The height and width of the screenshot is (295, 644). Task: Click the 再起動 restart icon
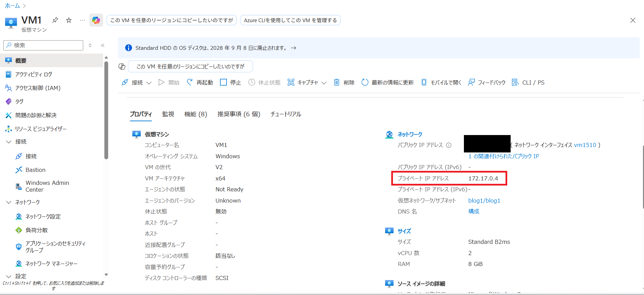(x=190, y=82)
